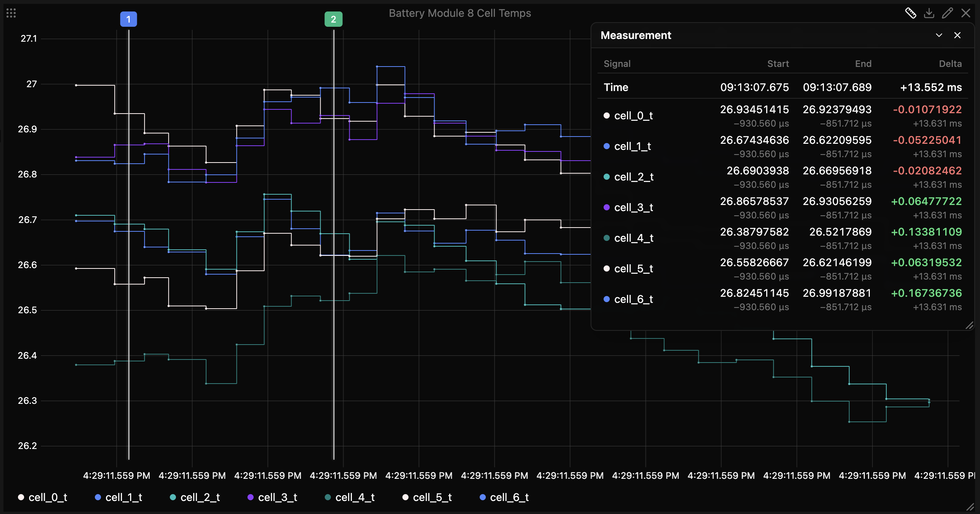
Task: Click the Delta column header
Action: coord(950,63)
